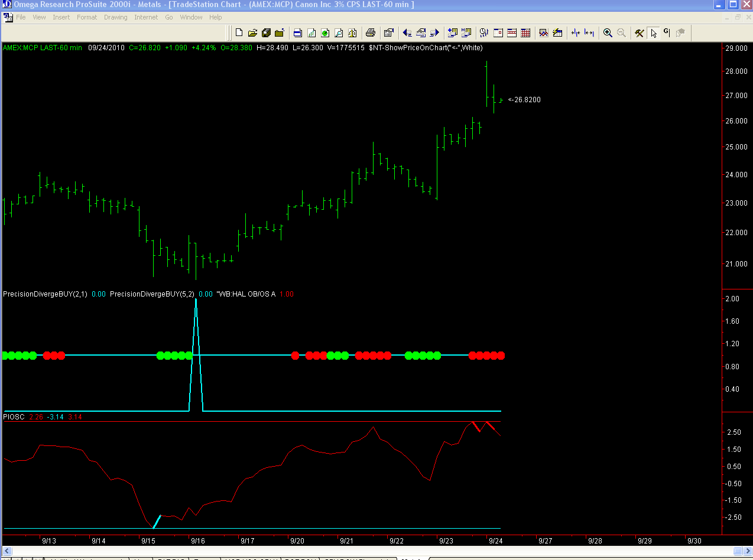Click the blue right arrow toolbar icon

(x=435, y=33)
